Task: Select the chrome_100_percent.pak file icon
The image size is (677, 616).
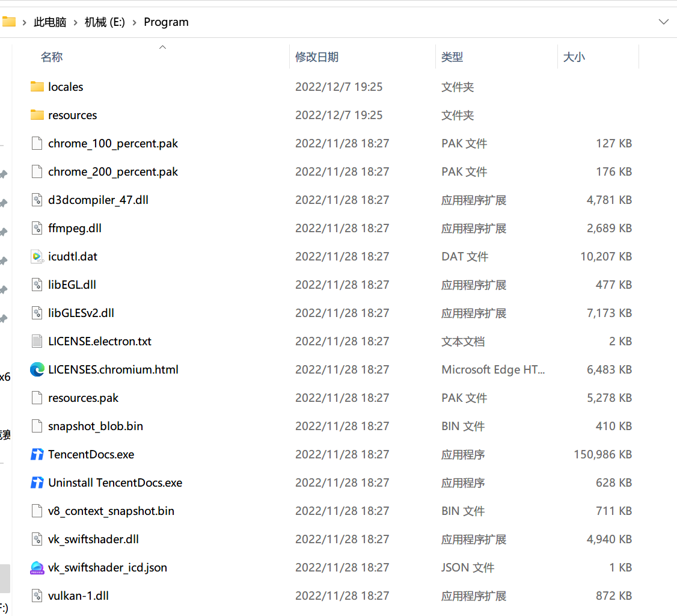Action: [37, 143]
